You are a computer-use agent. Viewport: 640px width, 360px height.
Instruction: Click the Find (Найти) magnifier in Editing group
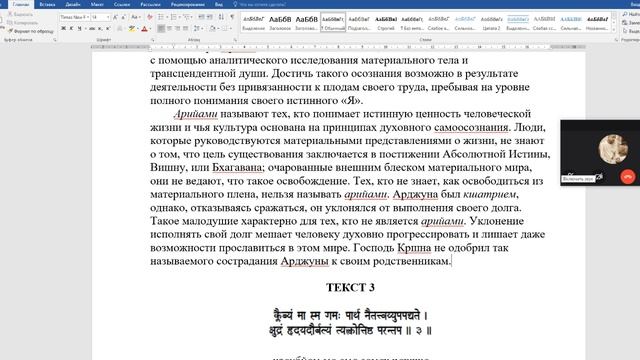point(625,14)
